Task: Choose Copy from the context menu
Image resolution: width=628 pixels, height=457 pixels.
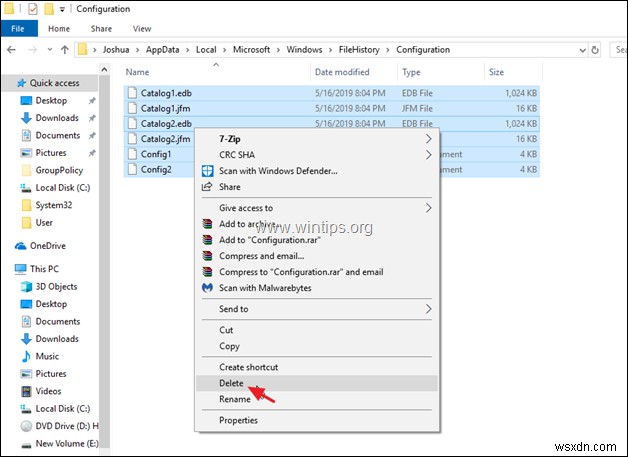Action: (x=316, y=346)
